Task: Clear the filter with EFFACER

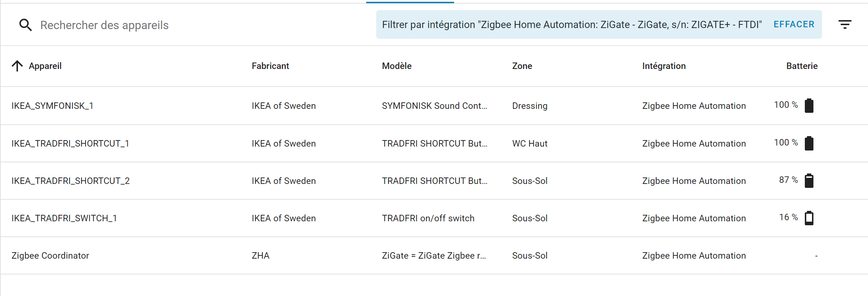Action: (x=794, y=24)
